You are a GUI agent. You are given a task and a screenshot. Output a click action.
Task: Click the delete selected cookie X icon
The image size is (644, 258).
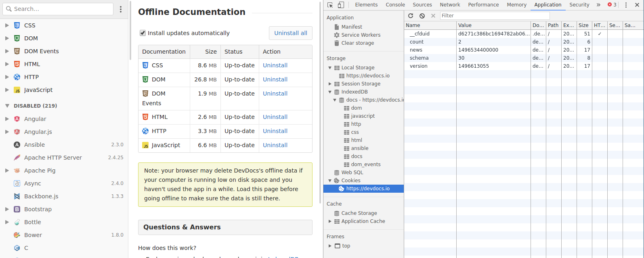point(433,16)
